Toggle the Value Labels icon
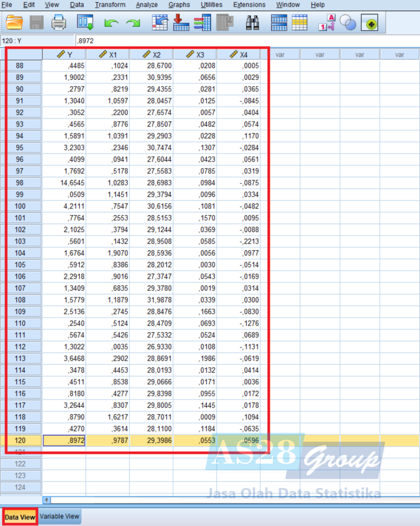420x526 pixels. pos(326,23)
